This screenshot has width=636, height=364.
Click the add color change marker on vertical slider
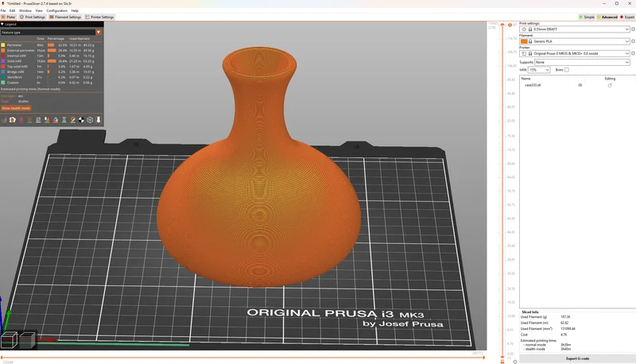(510, 25)
